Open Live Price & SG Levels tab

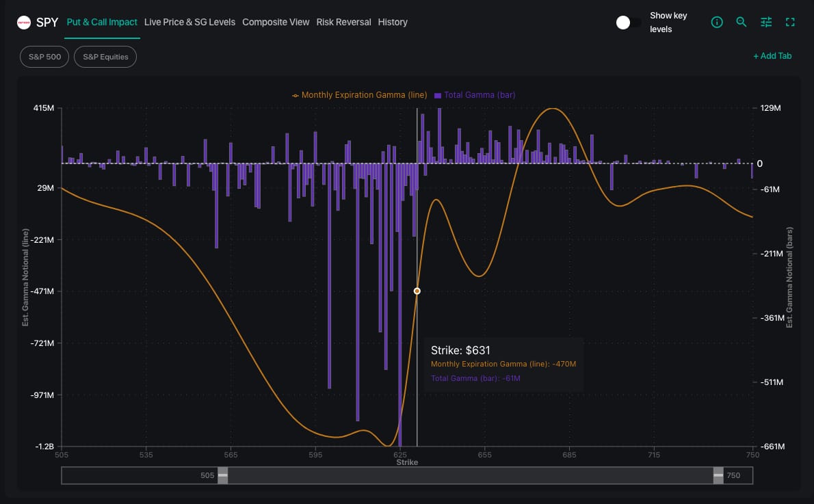189,23
